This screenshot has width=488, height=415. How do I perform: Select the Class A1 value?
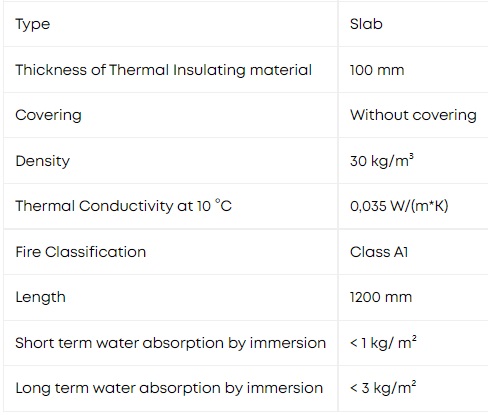coord(379,252)
